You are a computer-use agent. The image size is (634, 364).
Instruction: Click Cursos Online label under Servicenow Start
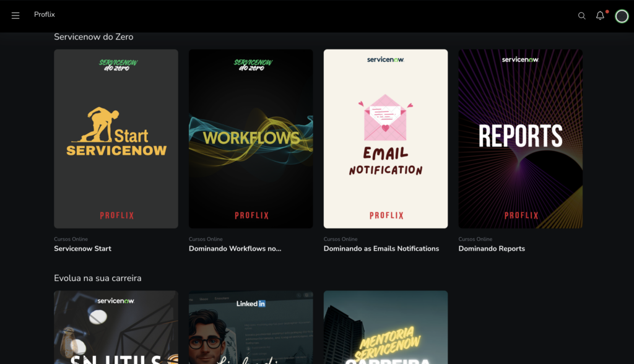[71, 239]
